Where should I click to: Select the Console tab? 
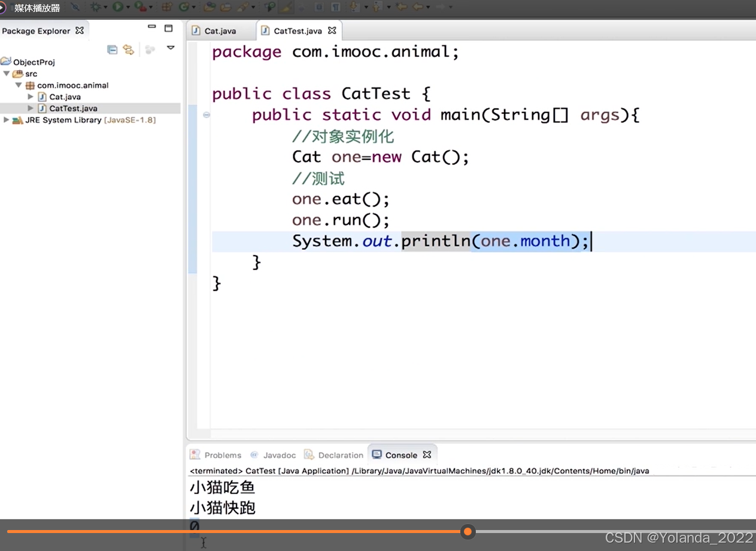coord(401,455)
